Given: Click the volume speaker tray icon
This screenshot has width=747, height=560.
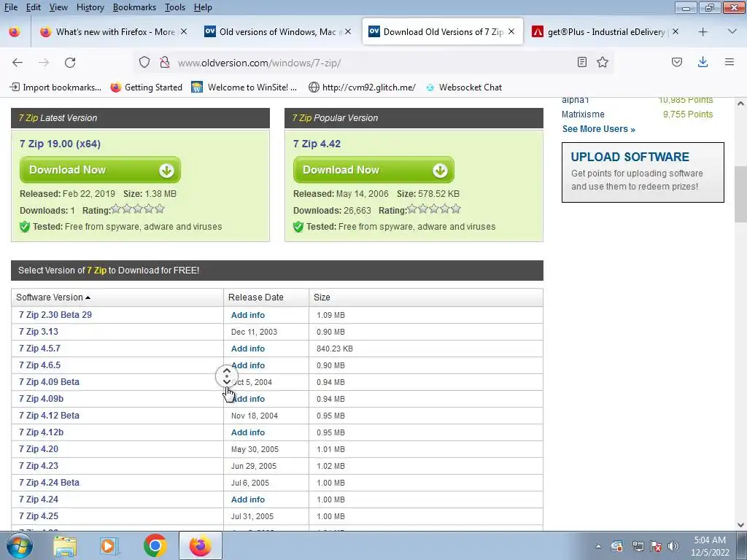Looking at the screenshot, I should (673, 545).
